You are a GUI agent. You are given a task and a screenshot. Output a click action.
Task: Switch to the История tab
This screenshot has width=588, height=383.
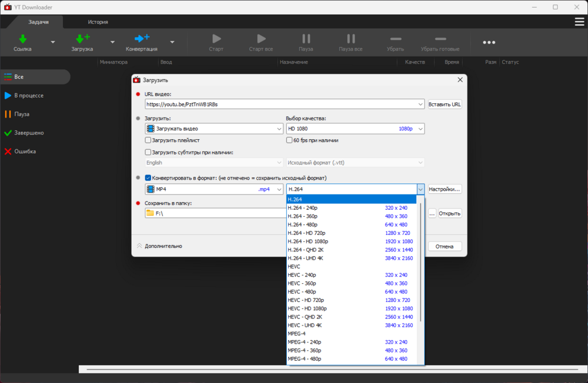(98, 22)
